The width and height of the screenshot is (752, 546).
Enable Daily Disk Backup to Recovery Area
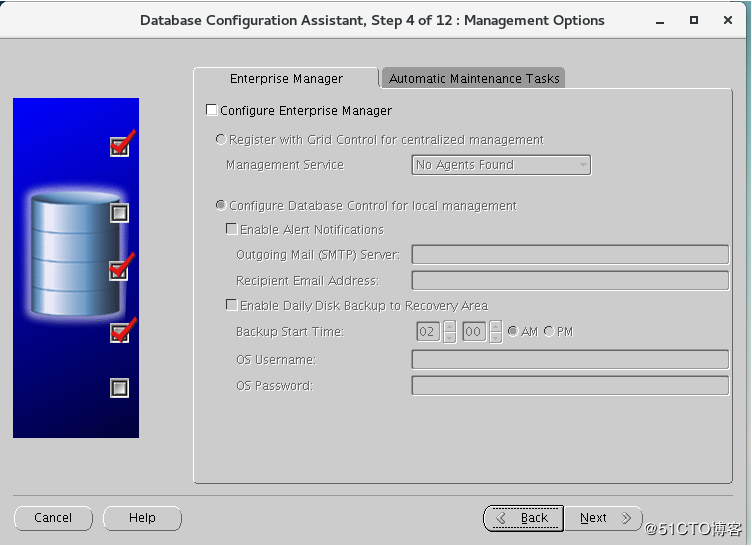232,305
